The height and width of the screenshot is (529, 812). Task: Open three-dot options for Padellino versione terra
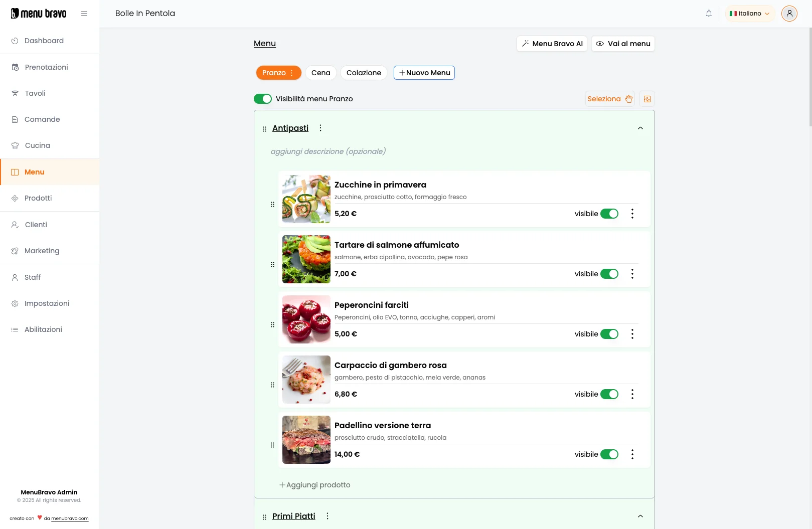[x=632, y=454]
